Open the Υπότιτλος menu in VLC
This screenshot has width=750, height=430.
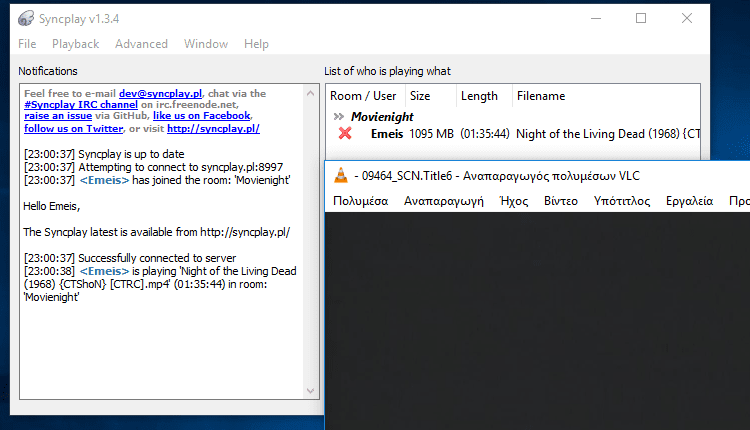tap(622, 201)
